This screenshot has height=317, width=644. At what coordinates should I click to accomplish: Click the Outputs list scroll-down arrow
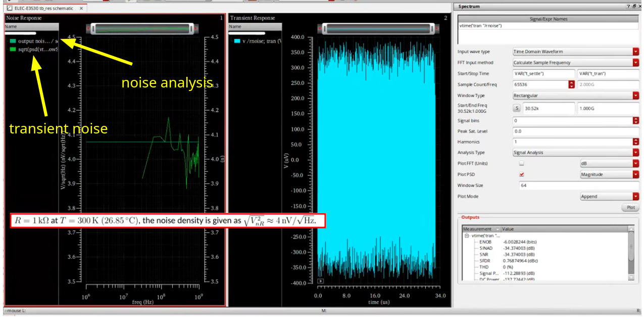pyautogui.click(x=631, y=278)
